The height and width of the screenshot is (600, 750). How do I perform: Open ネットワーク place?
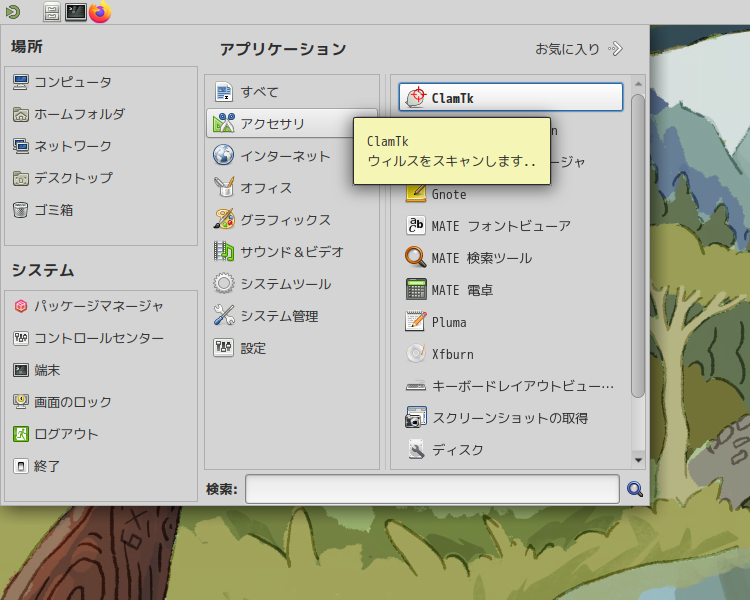click(x=101, y=146)
